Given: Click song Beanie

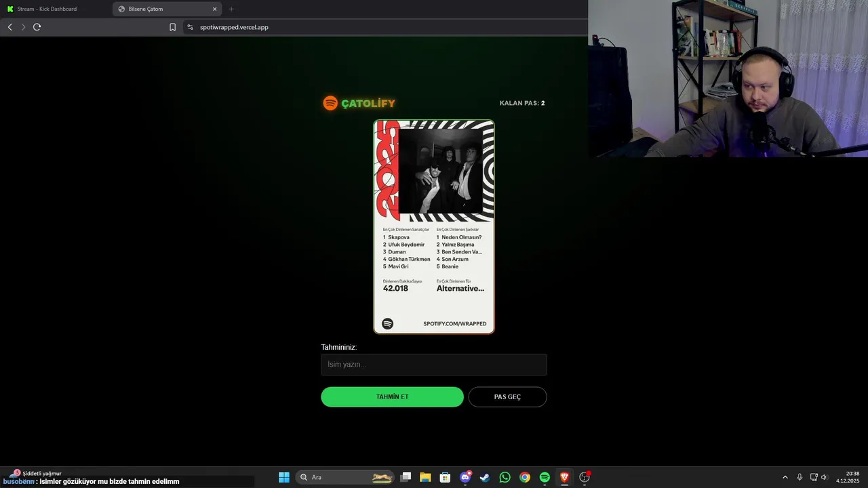Looking at the screenshot, I should [450, 266].
